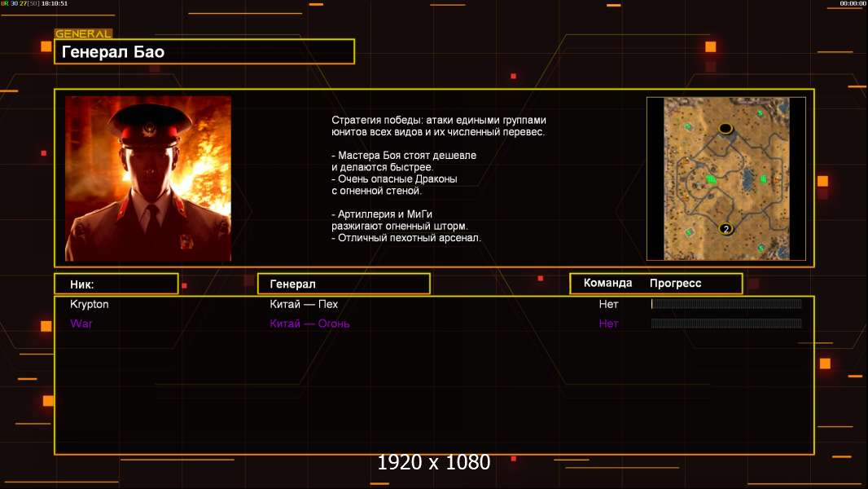The image size is (868, 489).
Task: Click line 'юнитов всех видов и их численный перевес'
Action: point(438,132)
